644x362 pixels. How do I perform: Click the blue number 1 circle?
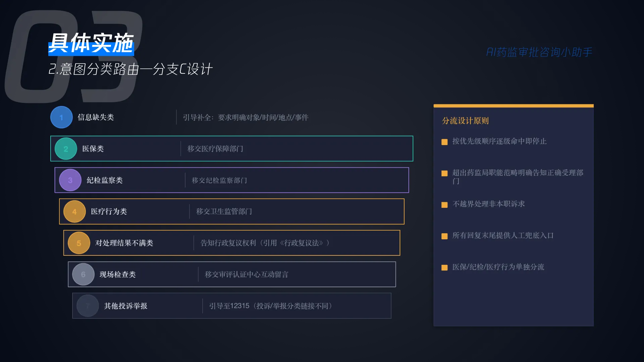[x=61, y=117]
